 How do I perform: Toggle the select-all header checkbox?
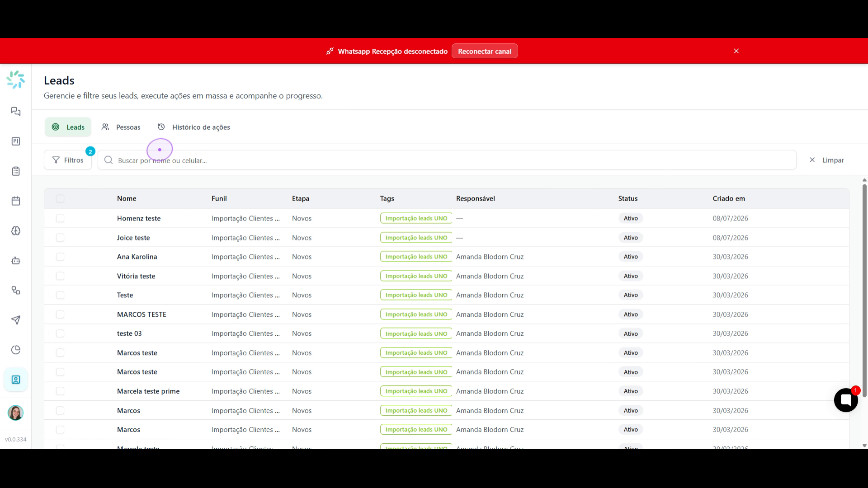[x=60, y=198]
